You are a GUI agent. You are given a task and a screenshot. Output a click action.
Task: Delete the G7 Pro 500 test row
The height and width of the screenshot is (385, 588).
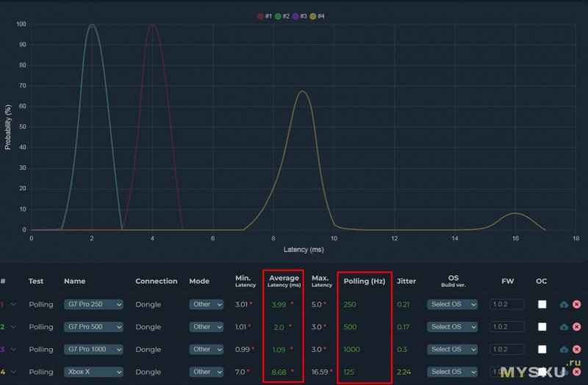pyautogui.click(x=576, y=327)
